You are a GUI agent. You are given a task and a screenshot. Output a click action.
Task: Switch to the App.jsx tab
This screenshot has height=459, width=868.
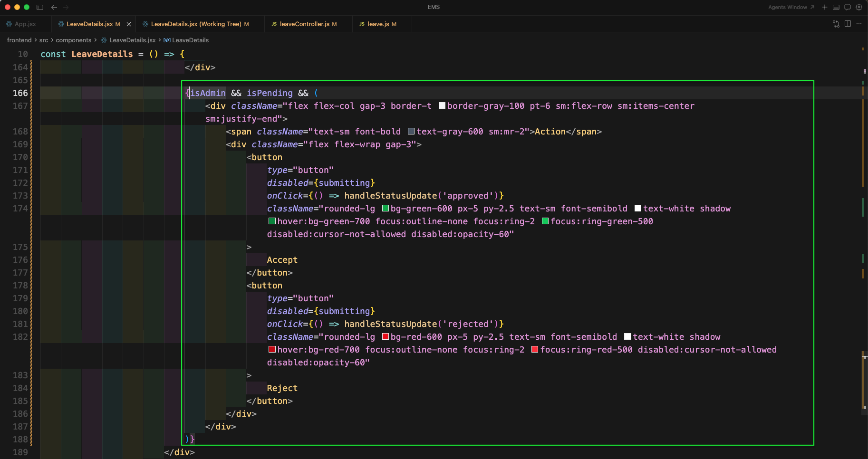click(25, 24)
